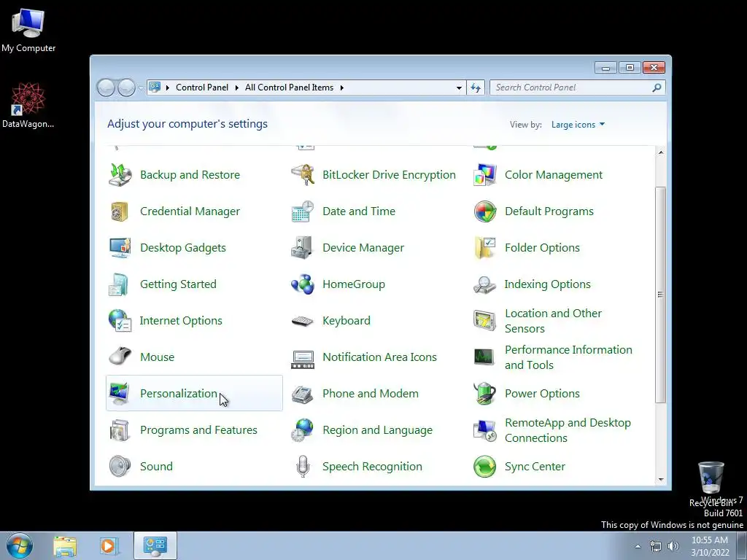
Task: Open volume control in system tray
Action: 673,546
